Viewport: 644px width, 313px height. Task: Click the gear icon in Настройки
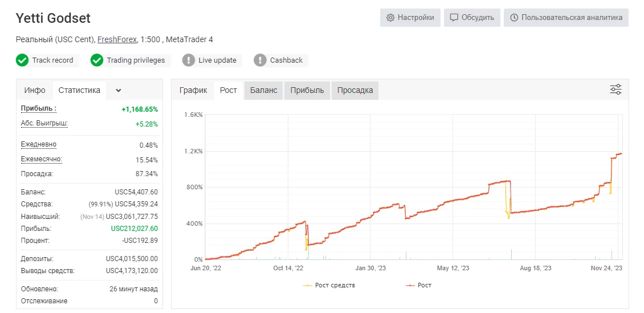pyautogui.click(x=390, y=18)
